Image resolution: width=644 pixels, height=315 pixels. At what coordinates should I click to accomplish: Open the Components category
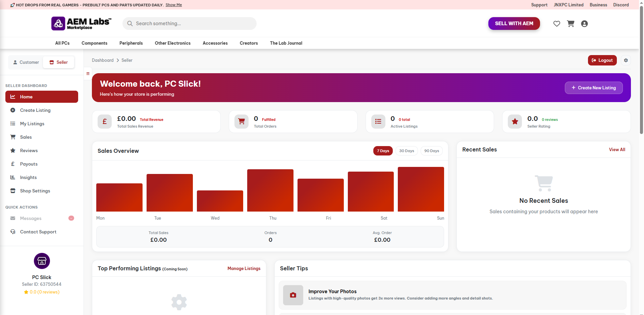click(x=94, y=43)
